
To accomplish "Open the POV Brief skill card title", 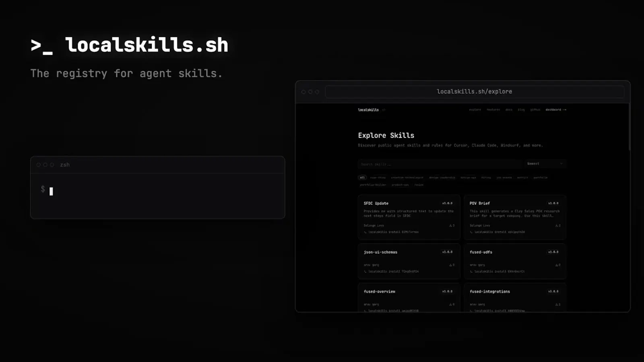I will (480, 203).
